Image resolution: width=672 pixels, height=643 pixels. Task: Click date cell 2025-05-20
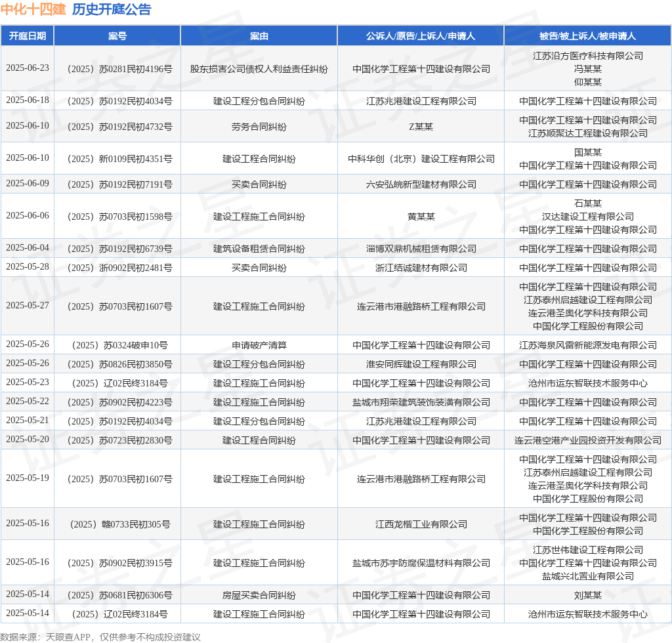(x=28, y=440)
